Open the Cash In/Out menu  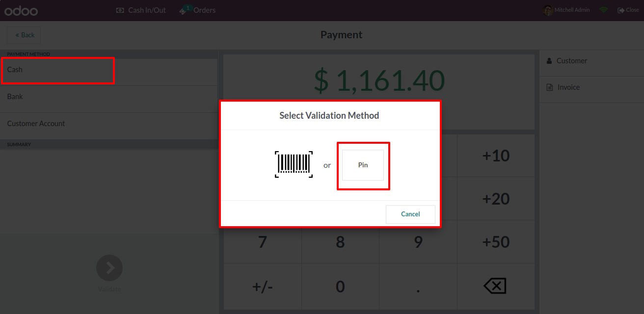click(141, 10)
